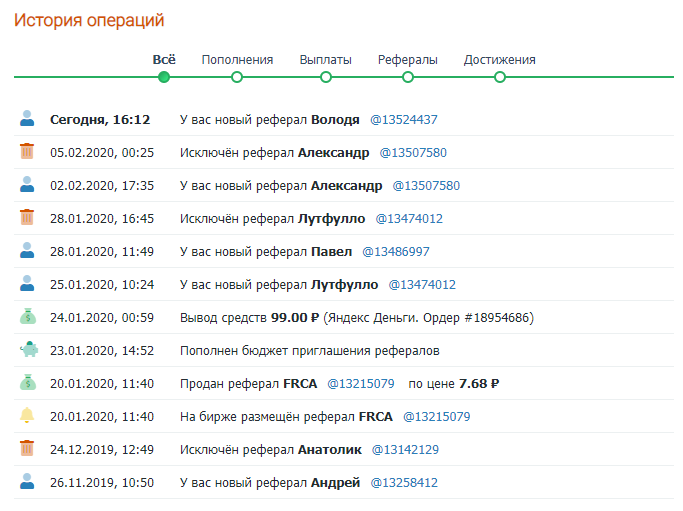Click the date 24.12.2019, 12:49
Image resolution: width=683 pixels, height=511 pixels.
pos(102,450)
